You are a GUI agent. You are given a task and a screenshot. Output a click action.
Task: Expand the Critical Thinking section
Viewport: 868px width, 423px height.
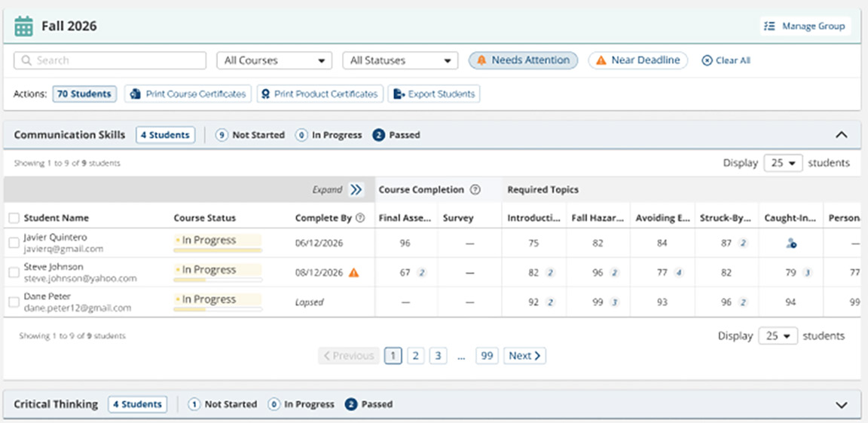pyautogui.click(x=842, y=405)
